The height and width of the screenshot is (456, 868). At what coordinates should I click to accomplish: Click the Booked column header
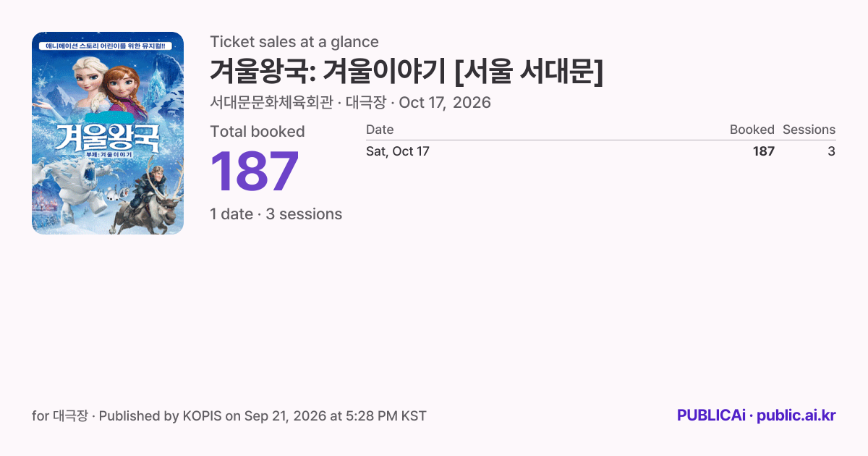tap(752, 130)
